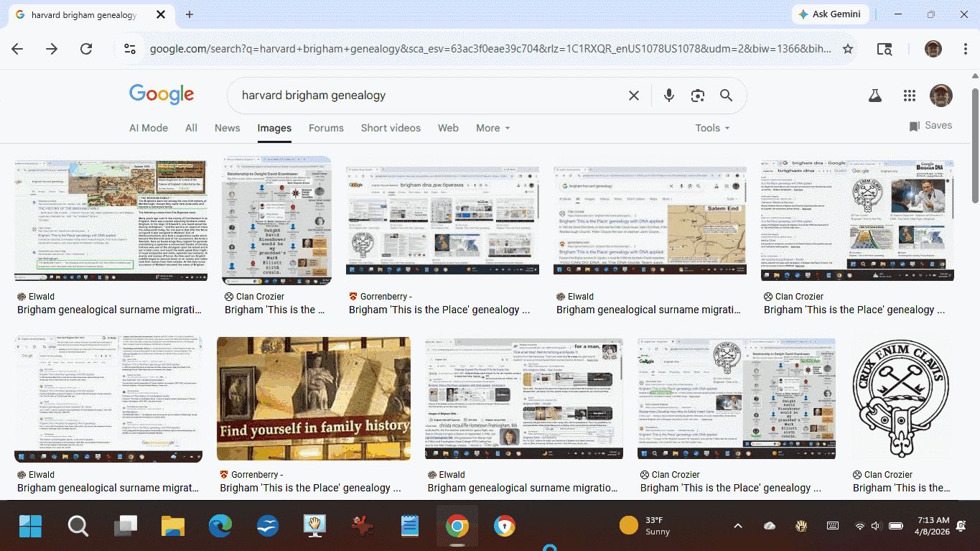980x551 pixels.
Task: Open the Google apps grid
Action: point(909,96)
